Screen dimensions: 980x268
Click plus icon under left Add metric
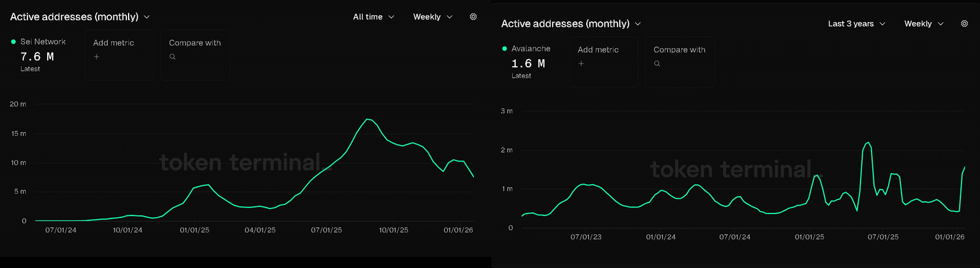tap(96, 57)
